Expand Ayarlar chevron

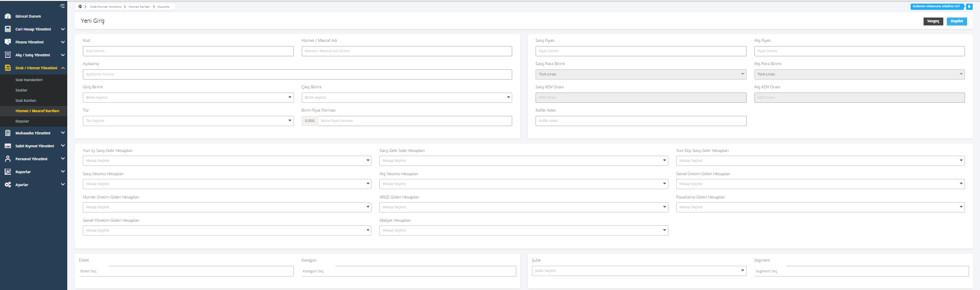tap(63, 185)
